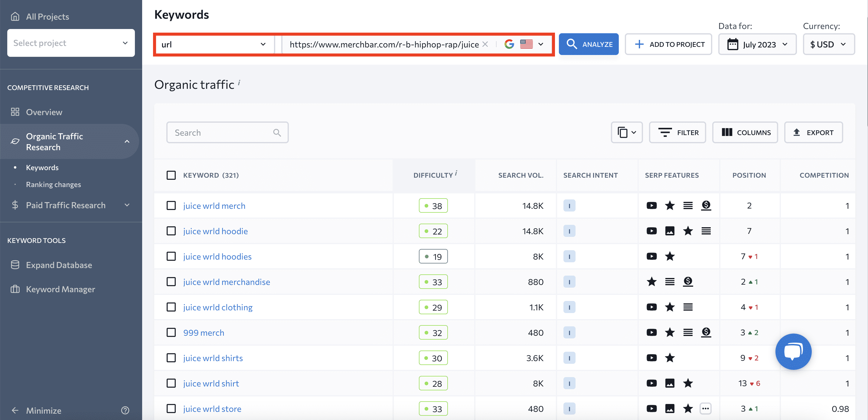Click the Export button
This screenshot has height=420, width=868.
click(x=814, y=132)
